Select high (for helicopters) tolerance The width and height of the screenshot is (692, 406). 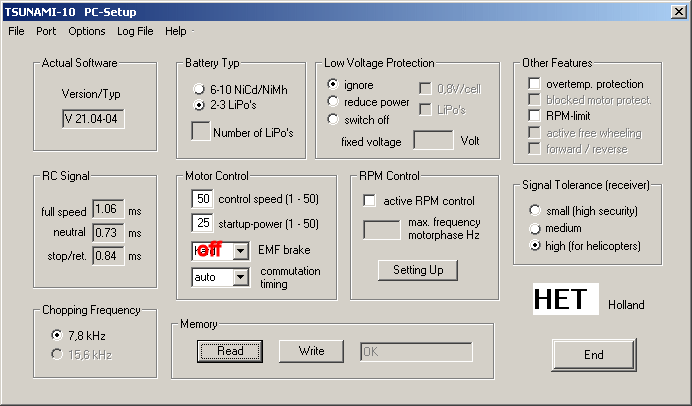tap(535, 245)
